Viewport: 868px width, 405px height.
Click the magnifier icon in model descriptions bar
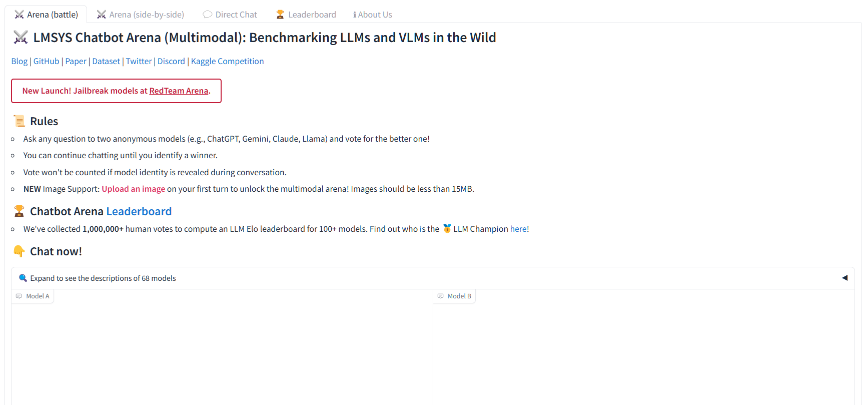pyautogui.click(x=23, y=278)
